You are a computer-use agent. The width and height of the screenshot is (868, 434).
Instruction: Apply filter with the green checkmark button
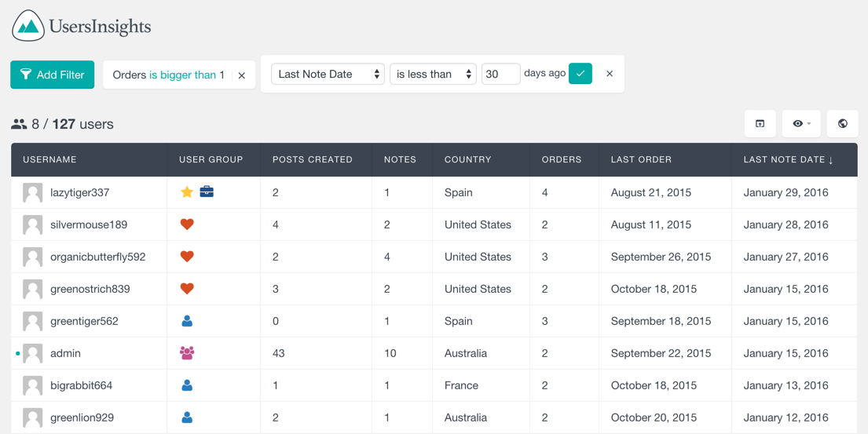(580, 74)
